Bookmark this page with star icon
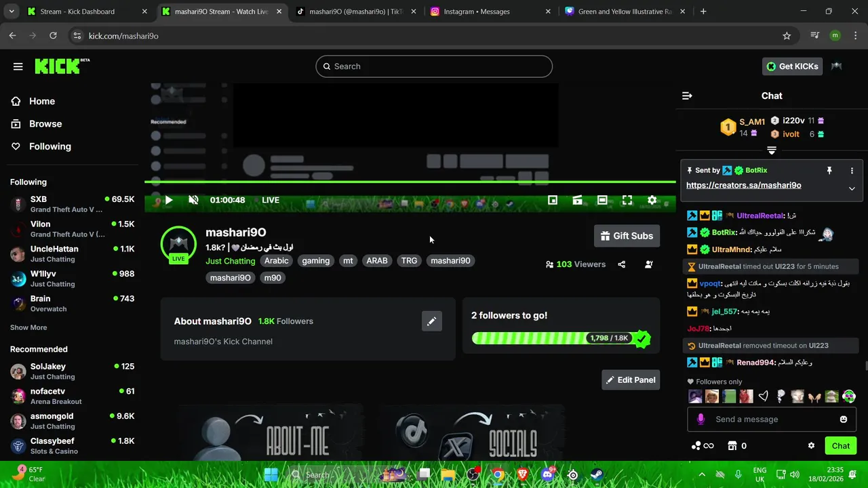The height and width of the screenshot is (488, 868). [787, 36]
